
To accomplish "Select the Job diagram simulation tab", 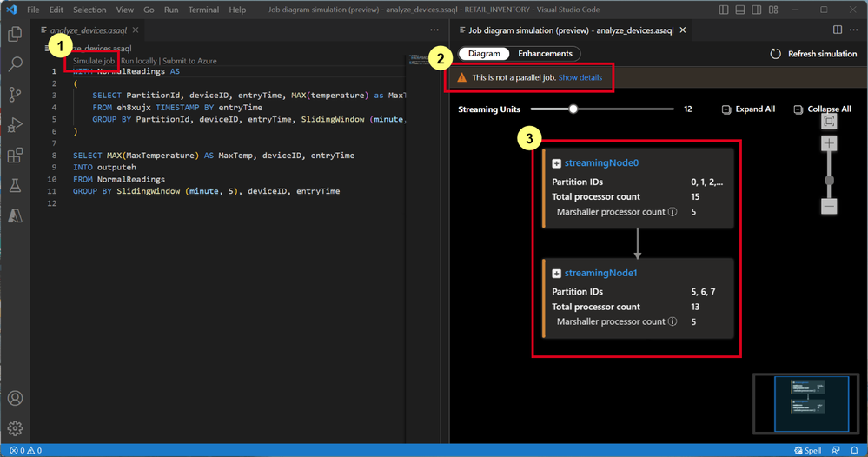I will point(571,30).
